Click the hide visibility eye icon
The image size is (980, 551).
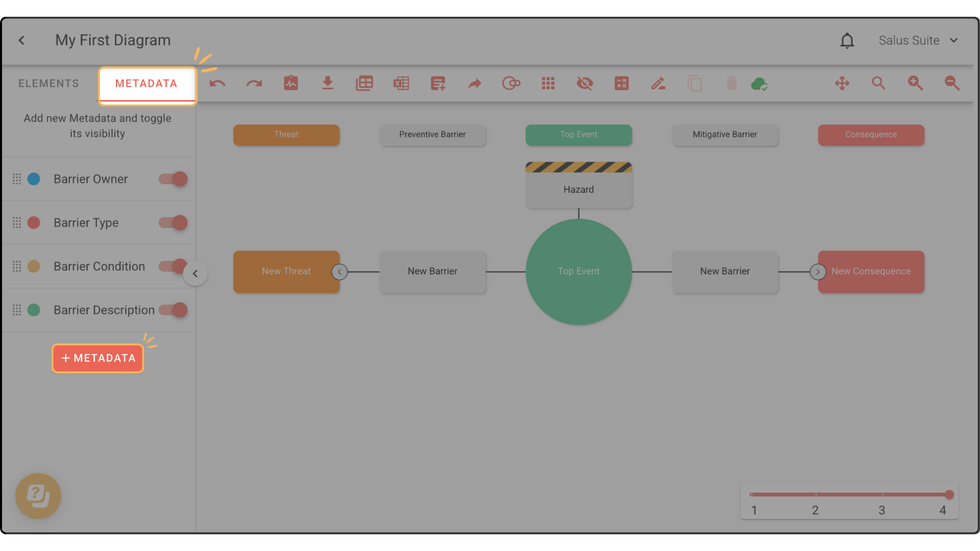click(x=585, y=83)
